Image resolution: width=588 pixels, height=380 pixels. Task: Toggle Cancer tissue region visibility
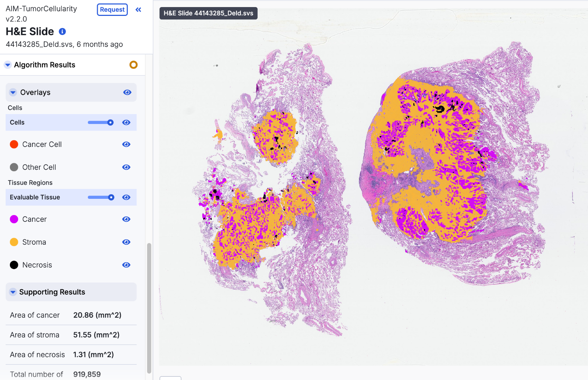pos(126,219)
